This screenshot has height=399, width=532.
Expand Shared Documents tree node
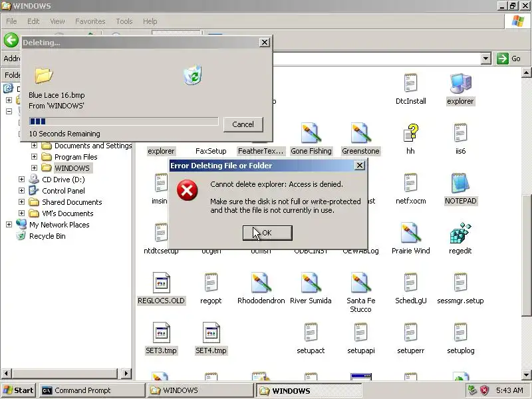click(x=21, y=202)
